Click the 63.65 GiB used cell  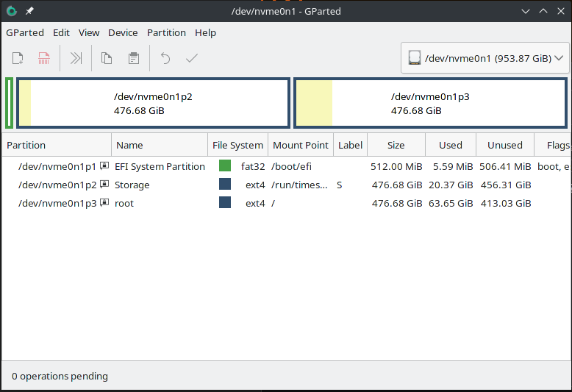pyautogui.click(x=451, y=203)
